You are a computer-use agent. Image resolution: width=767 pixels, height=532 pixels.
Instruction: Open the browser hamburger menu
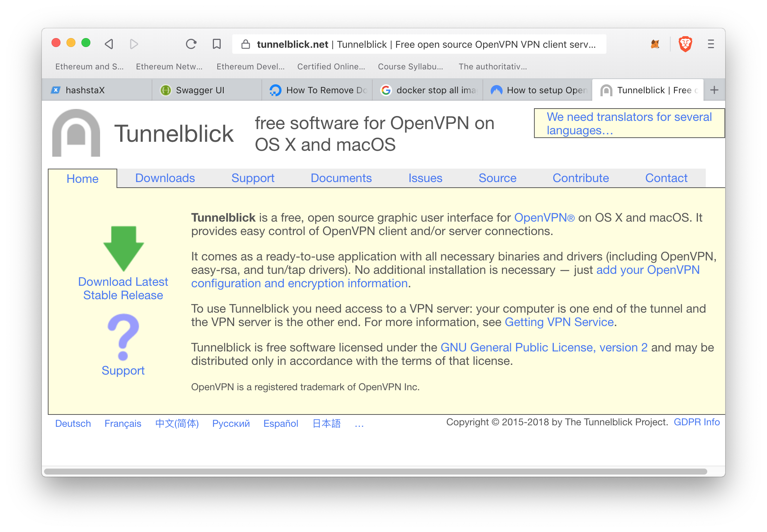click(711, 44)
